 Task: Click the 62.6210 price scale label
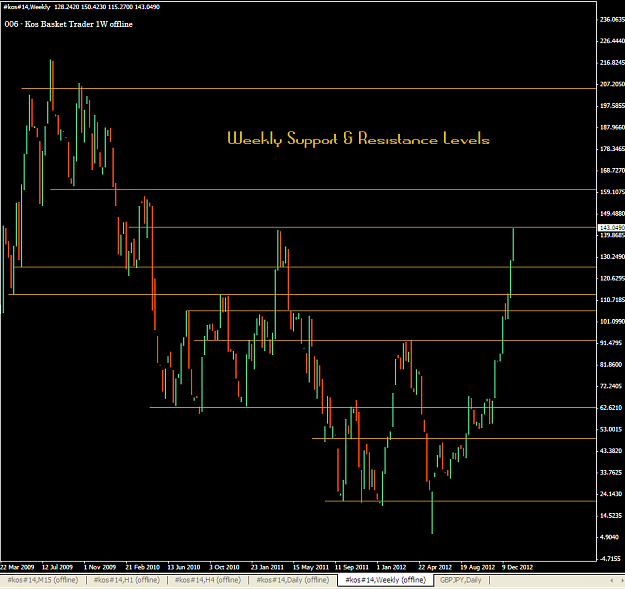coord(611,408)
